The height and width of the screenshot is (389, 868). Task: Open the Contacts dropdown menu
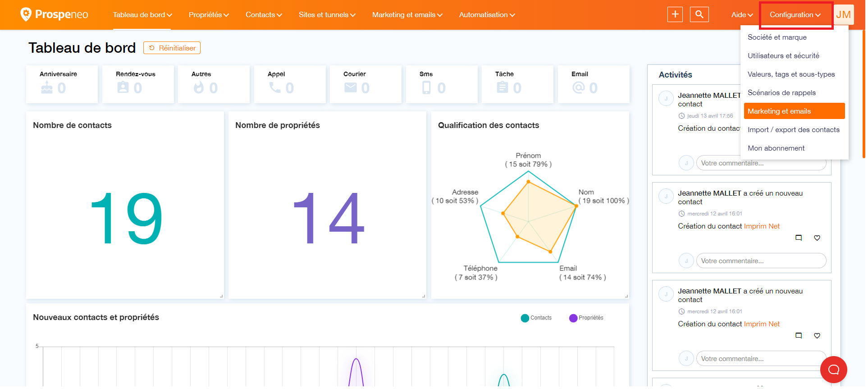[264, 15]
